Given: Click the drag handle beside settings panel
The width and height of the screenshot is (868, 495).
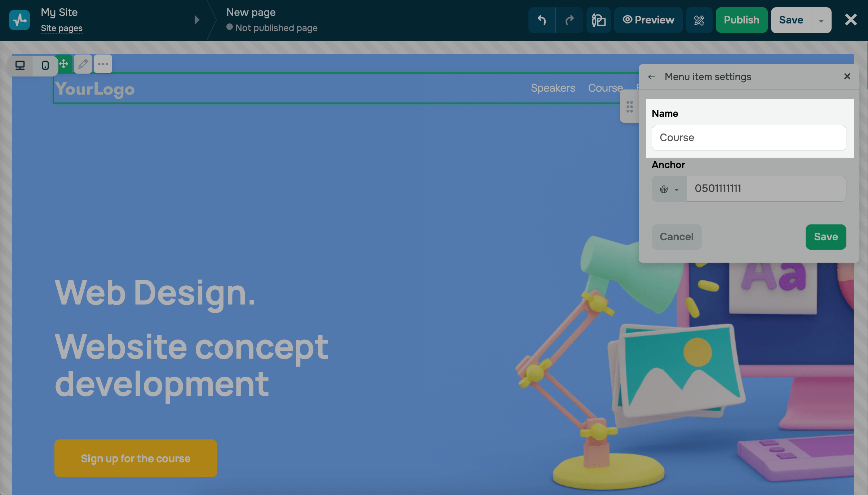Looking at the screenshot, I should [629, 107].
